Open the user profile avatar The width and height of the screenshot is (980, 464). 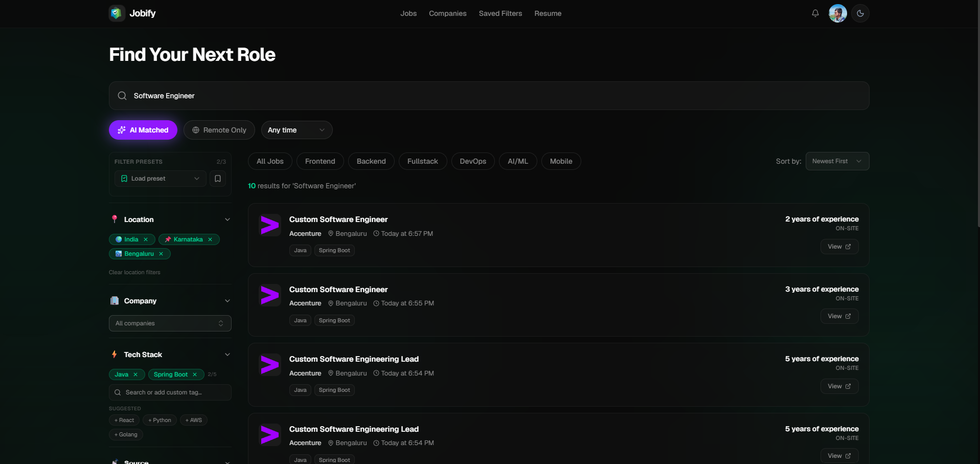tap(838, 13)
